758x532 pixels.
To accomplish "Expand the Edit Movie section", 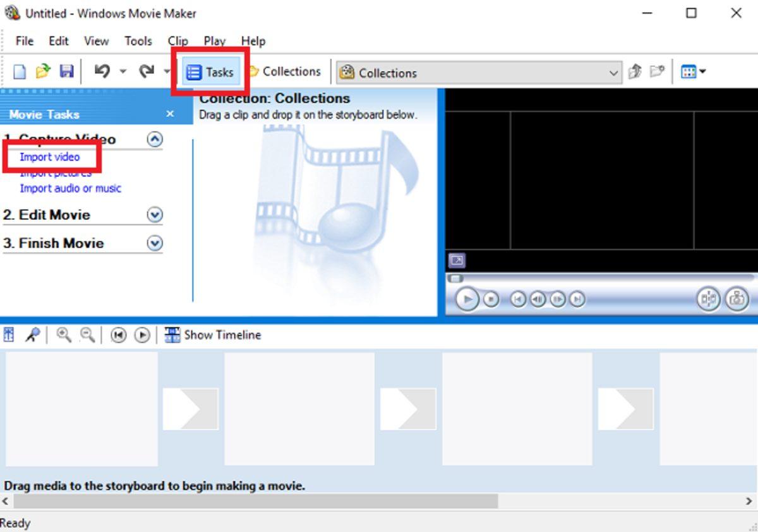I will click(x=154, y=215).
